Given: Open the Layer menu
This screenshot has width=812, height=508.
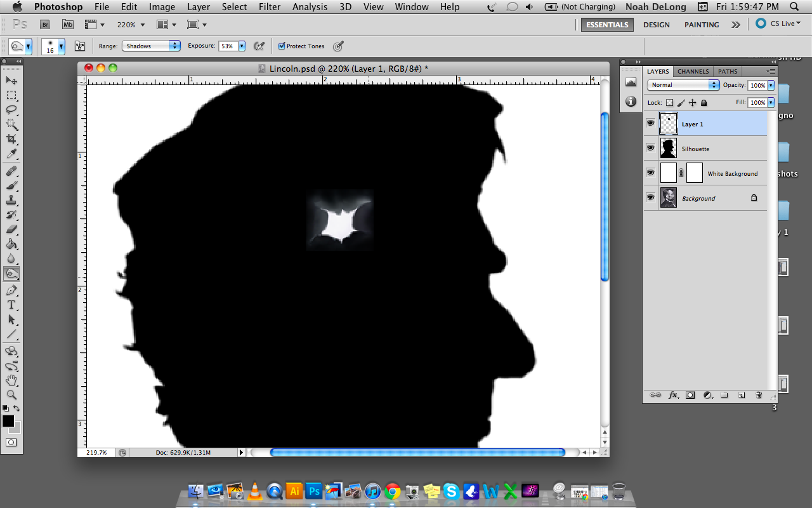Looking at the screenshot, I should (x=199, y=7).
